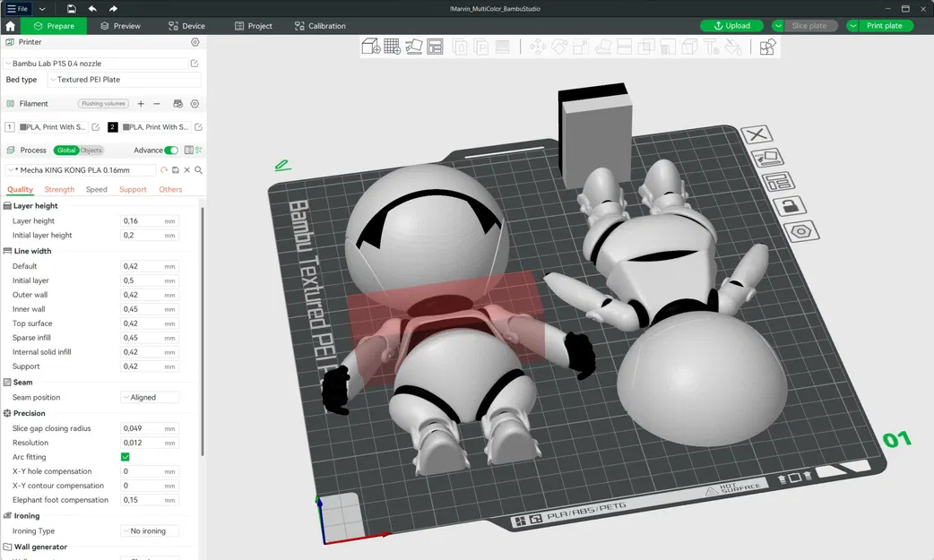Open the Assembly view icon
This screenshot has width=934, height=560.
click(x=767, y=47)
